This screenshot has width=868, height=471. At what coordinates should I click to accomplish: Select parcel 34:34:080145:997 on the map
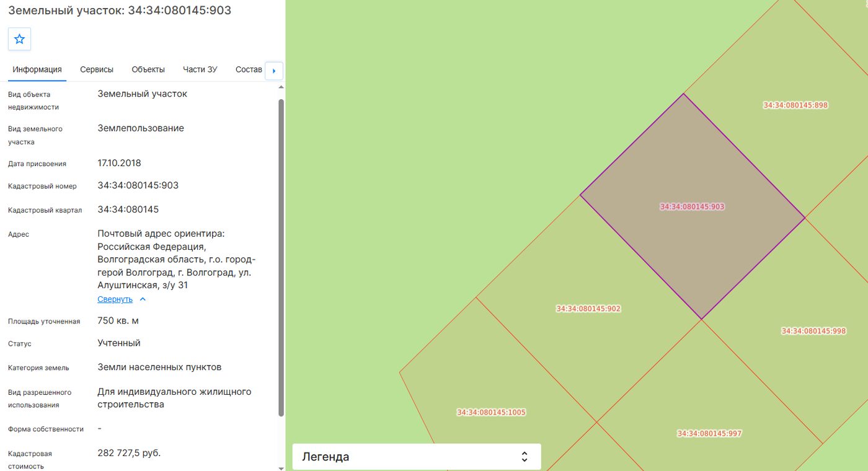coord(709,434)
